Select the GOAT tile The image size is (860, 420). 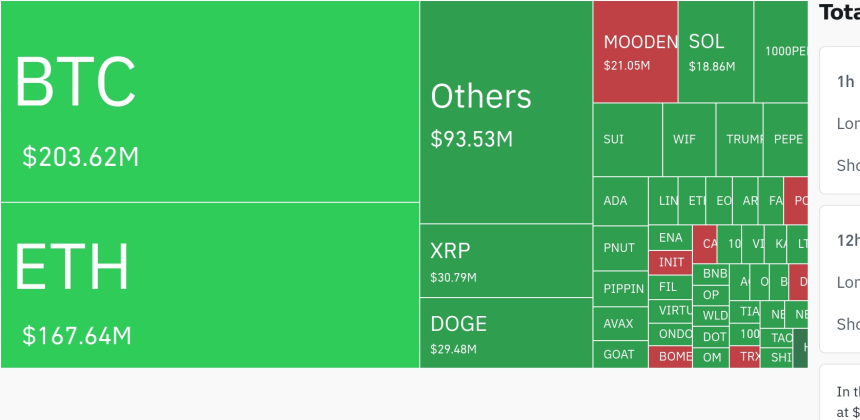pyautogui.click(x=620, y=355)
